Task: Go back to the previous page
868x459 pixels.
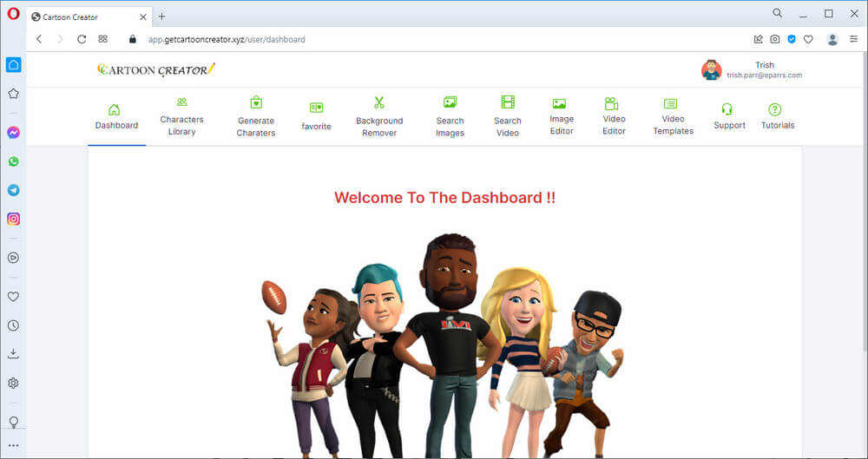Action: 39,39
